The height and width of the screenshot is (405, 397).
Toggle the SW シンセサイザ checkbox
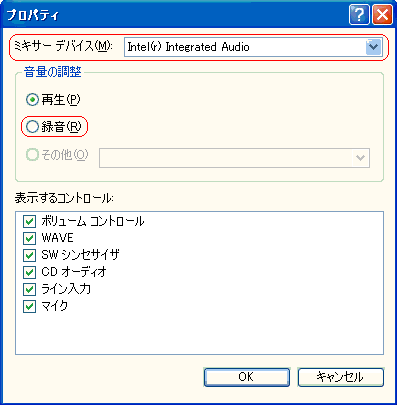tap(29, 255)
